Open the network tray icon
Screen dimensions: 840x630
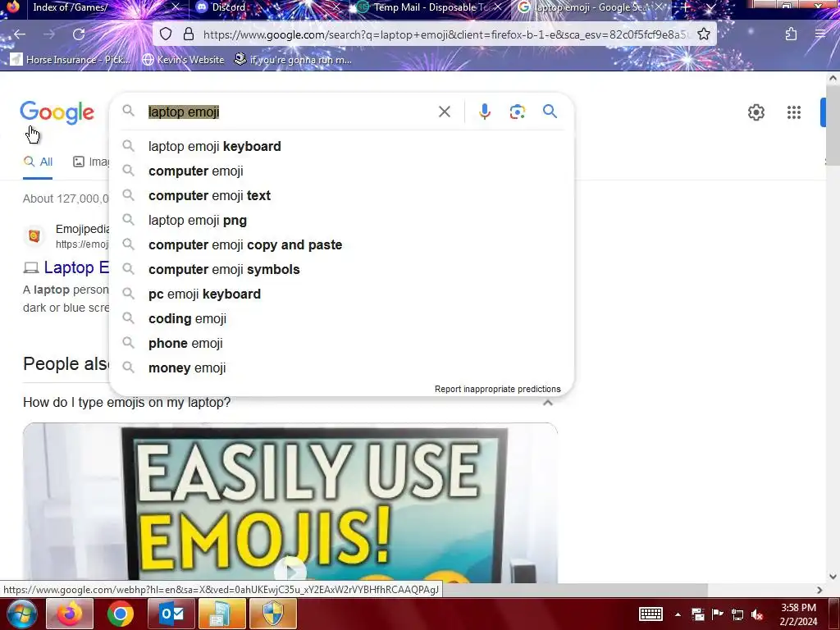click(x=737, y=614)
